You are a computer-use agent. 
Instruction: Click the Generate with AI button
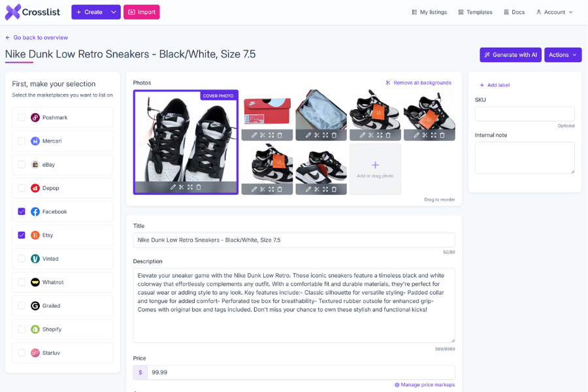(x=510, y=55)
